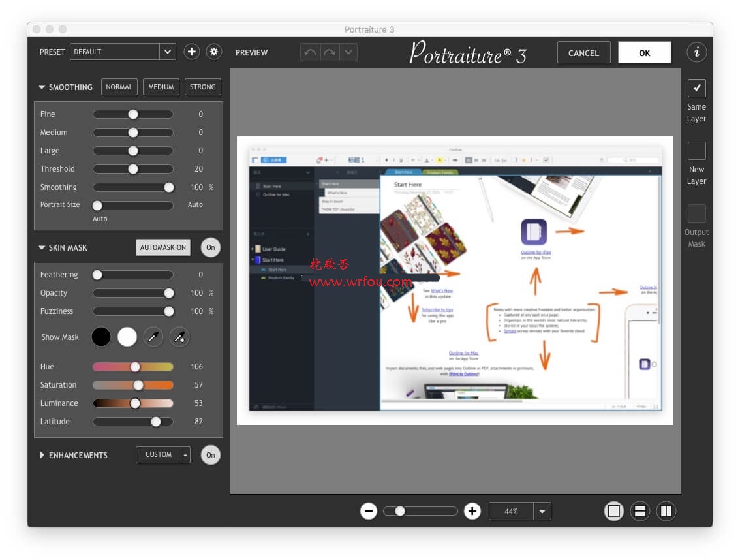Click the Saturation color slider
Screen dimensions: 740x560
(133, 385)
